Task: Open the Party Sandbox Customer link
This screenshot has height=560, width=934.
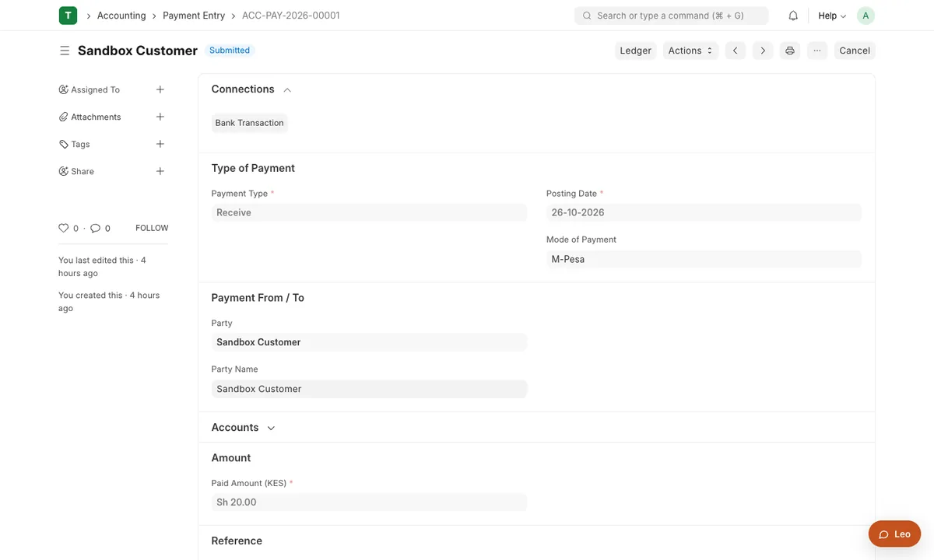Action: tap(258, 342)
